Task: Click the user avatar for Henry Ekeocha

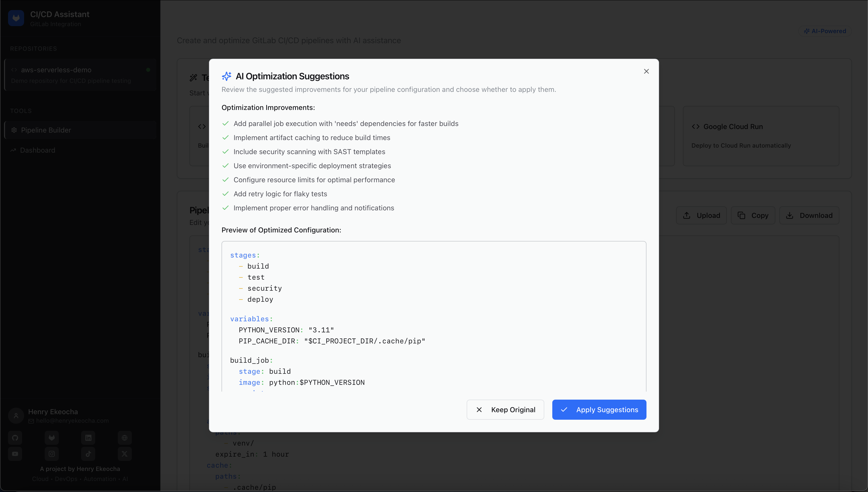Action: 16,416
